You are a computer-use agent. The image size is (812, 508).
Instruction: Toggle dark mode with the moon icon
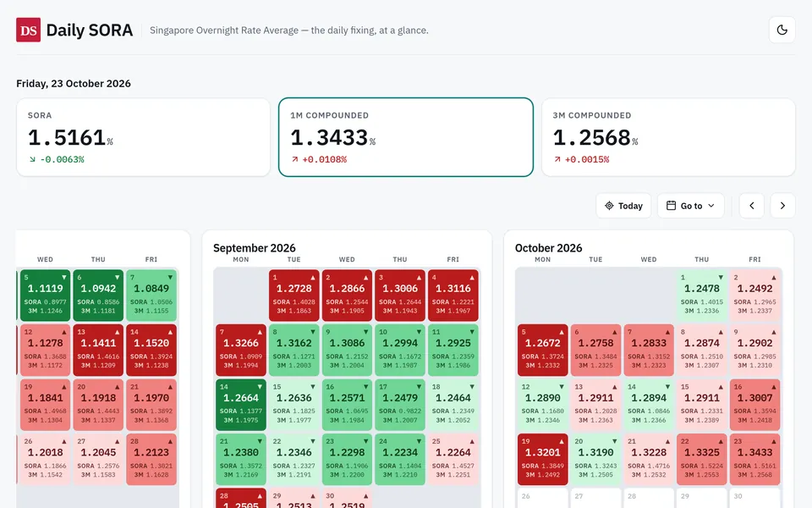coord(782,30)
